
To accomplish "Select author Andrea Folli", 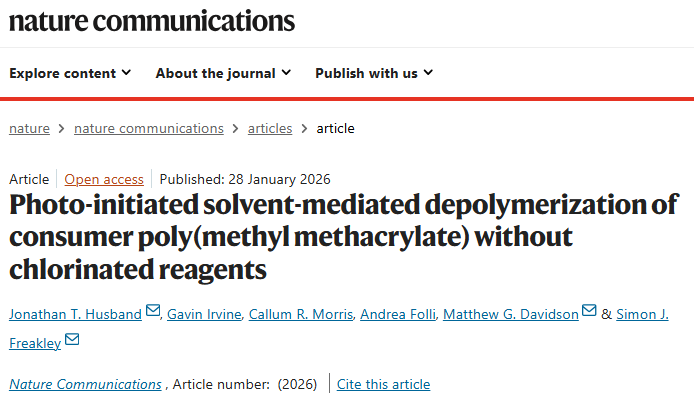I will pos(397,314).
